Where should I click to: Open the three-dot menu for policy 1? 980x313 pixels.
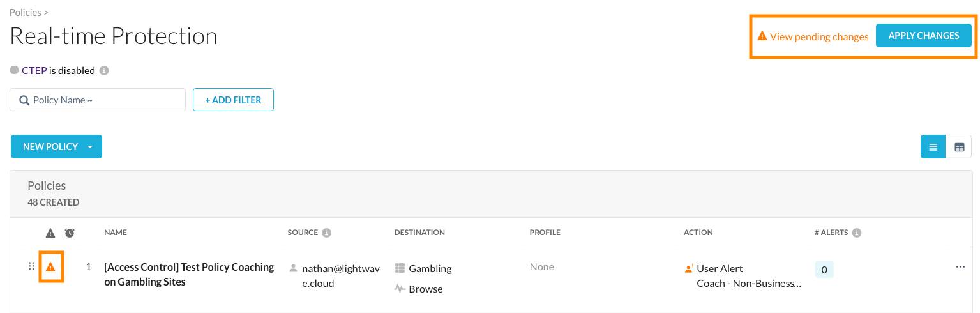pos(960,267)
